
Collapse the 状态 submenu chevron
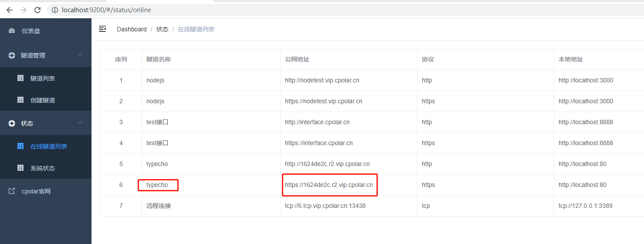coord(80,123)
